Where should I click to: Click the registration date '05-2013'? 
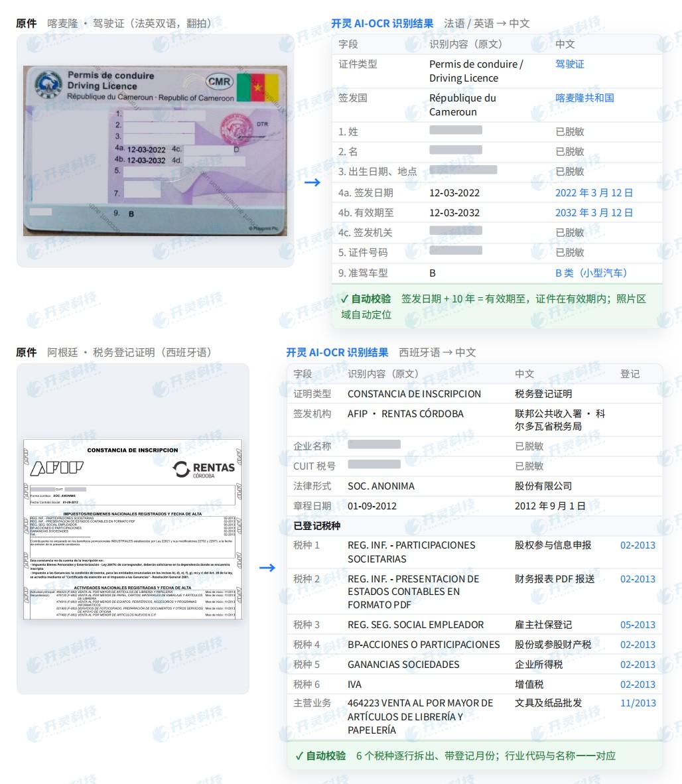pos(638,625)
